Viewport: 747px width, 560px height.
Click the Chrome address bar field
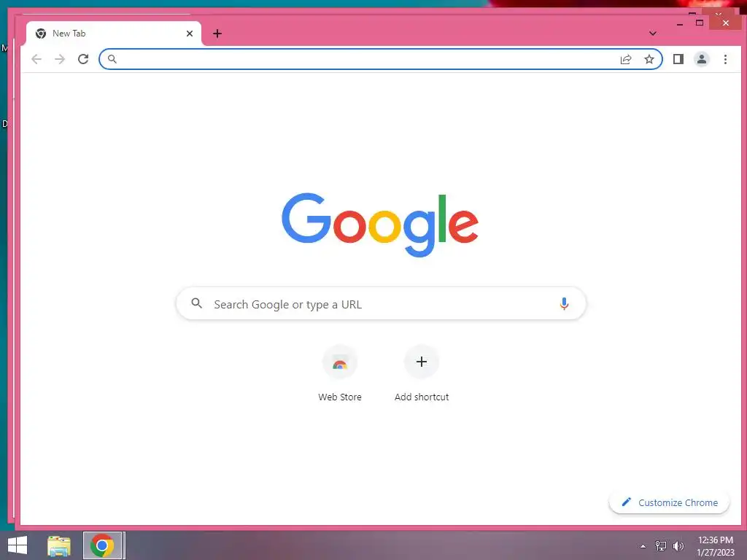point(380,59)
